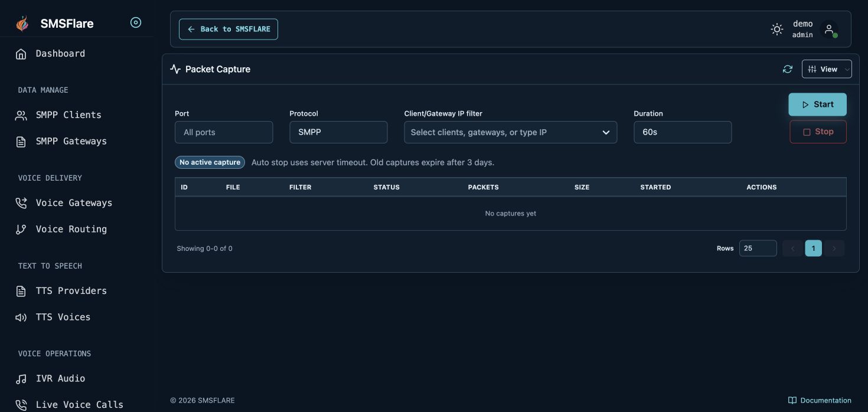868x412 pixels.
Task: Click the ACTIONS column header
Action: [761, 187]
